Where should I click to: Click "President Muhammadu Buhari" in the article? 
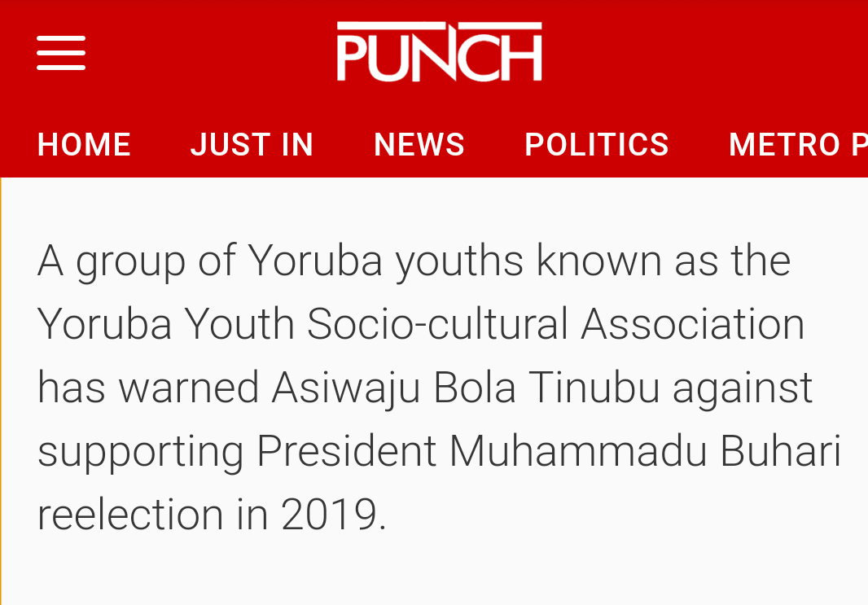pos(549,451)
